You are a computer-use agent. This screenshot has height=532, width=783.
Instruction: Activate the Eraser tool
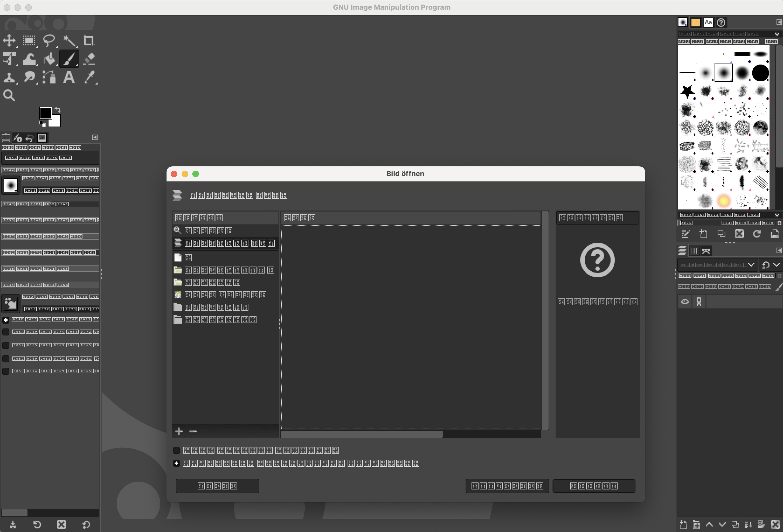(x=89, y=59)
